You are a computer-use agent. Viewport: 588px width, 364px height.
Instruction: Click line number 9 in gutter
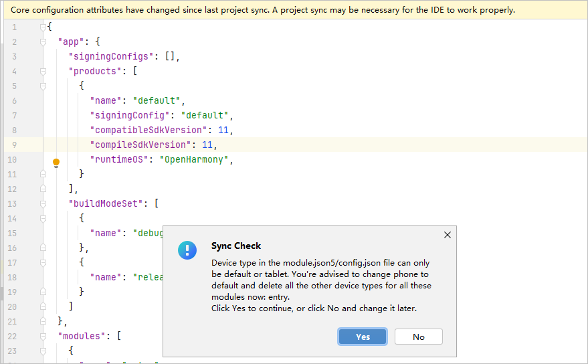tap(14, 145)
